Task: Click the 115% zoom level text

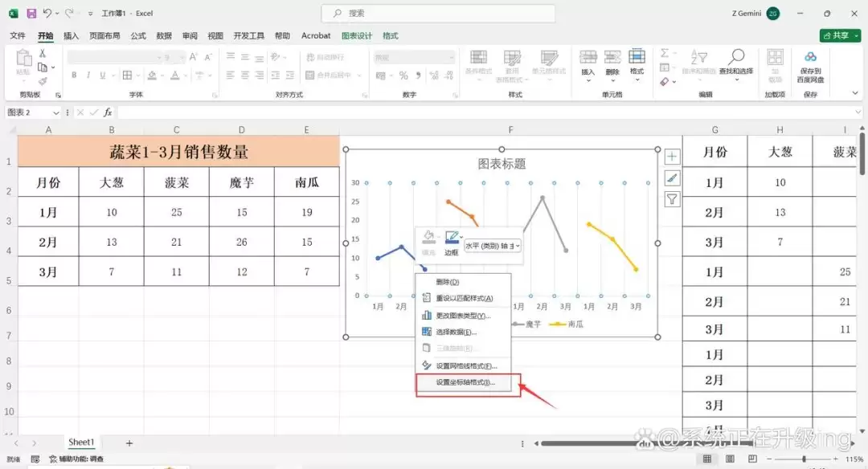Action: pos(854,459)
